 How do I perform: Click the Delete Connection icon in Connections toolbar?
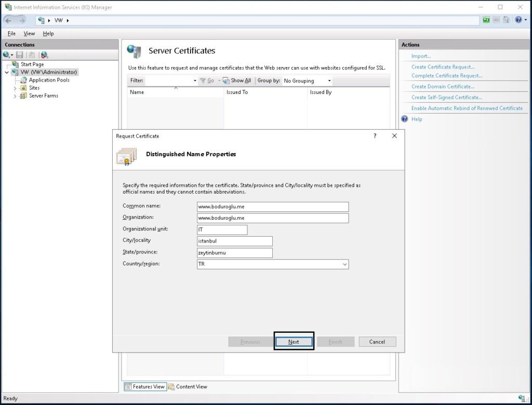tap(44, 55)
